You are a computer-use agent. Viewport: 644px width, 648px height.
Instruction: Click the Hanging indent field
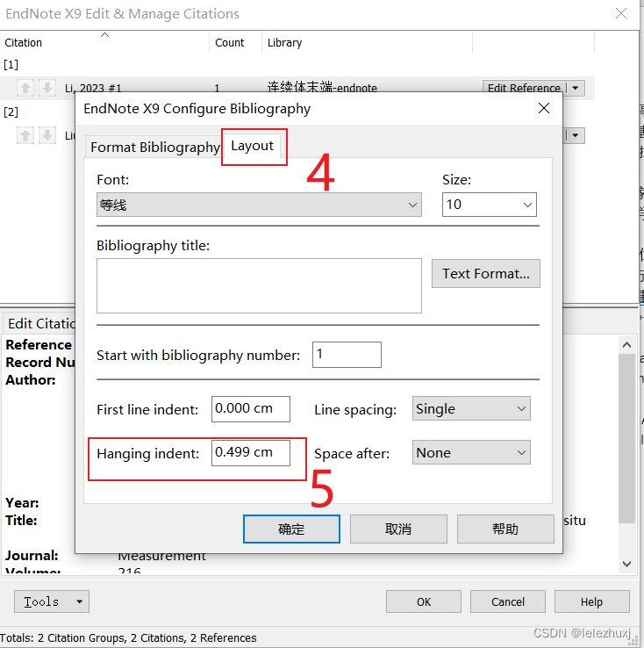[x=251, y=453]
